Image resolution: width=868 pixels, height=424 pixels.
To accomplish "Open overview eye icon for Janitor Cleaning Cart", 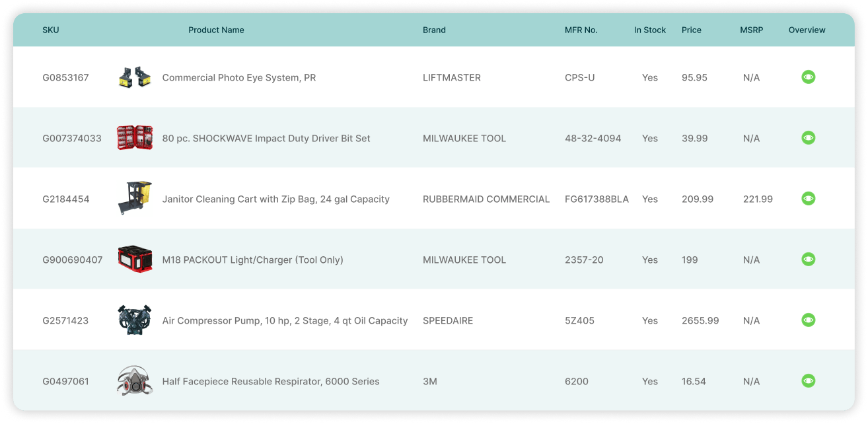I will click(x=808, y=199).
